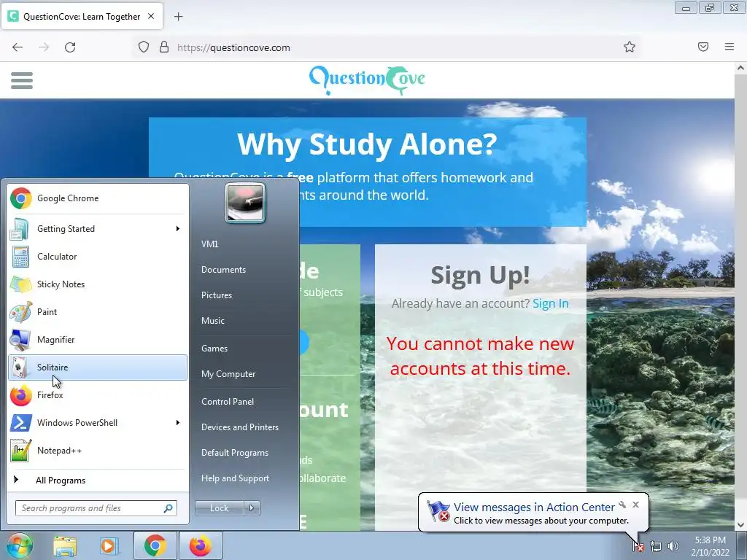Open Getting Started from the Start menu

(98, 228)
